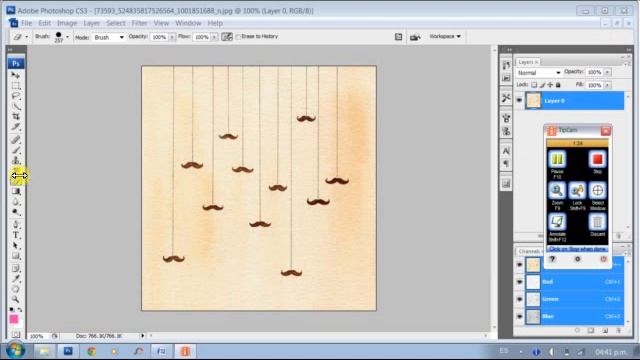
Task: Select the Dodge tool
Action: (x=16, y=212)
